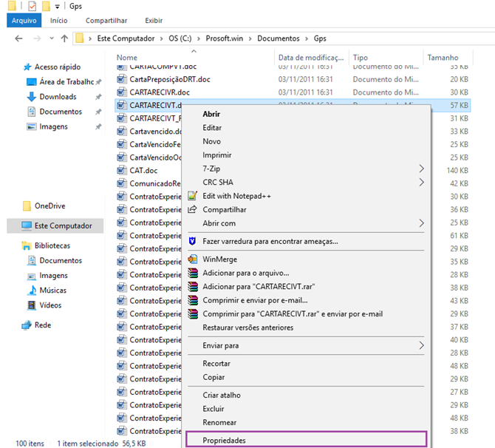Viewport: 495px width, 448px height.
Task: Click Word document icon of CAT.doc
Action: [x=122, y=170]
